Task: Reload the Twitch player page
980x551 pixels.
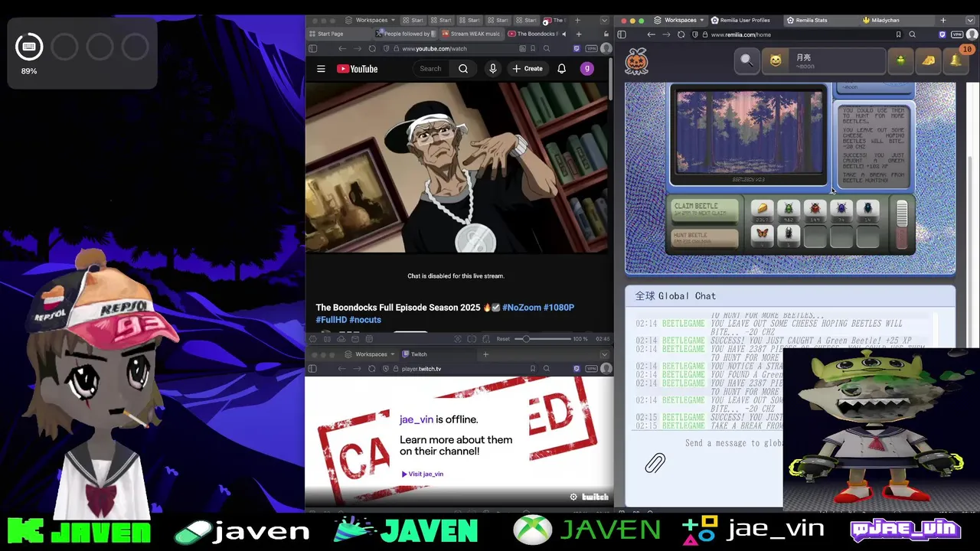Action: pos(371,369)
